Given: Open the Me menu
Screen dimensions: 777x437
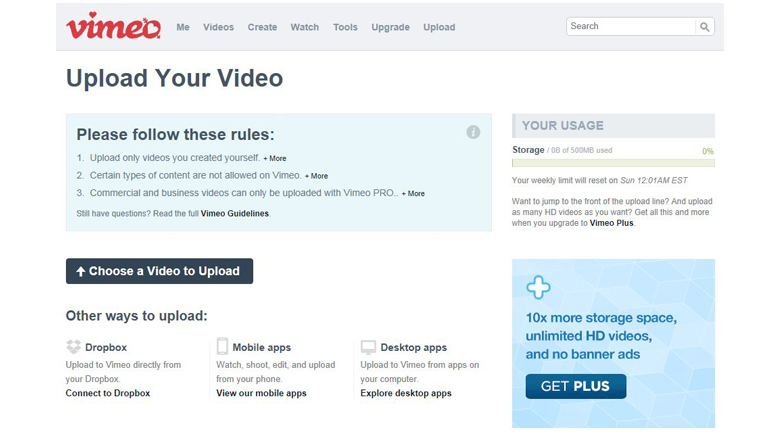Looking at the screenshot, I should click(x=183, y=27).
